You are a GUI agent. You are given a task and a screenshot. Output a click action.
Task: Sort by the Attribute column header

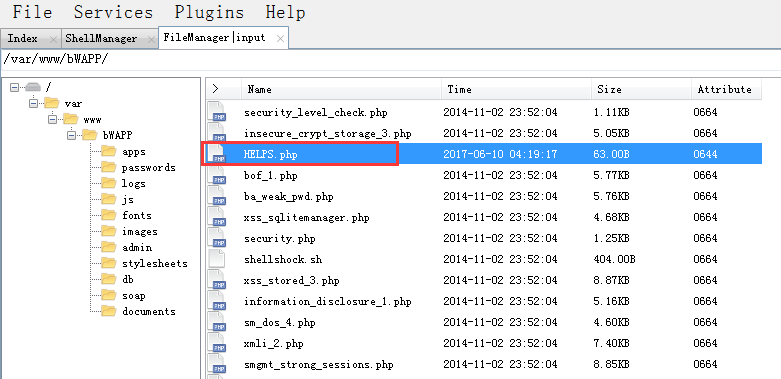[726, 89]
